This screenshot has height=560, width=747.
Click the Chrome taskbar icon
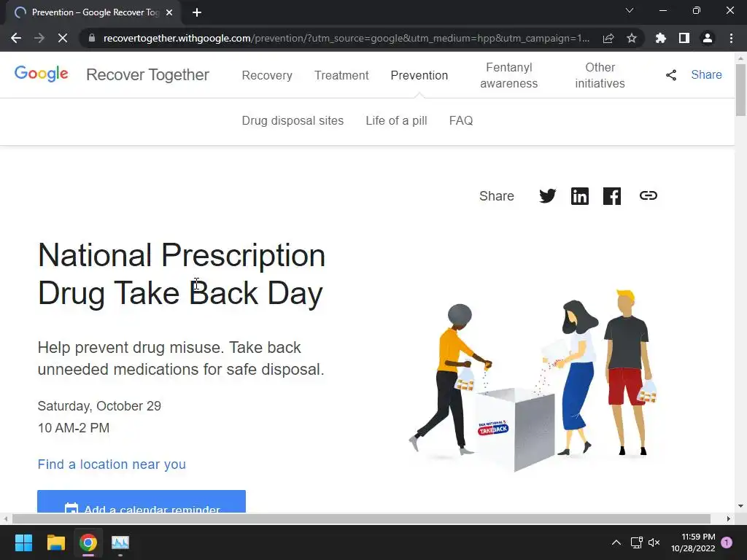[x=88, y=542]
